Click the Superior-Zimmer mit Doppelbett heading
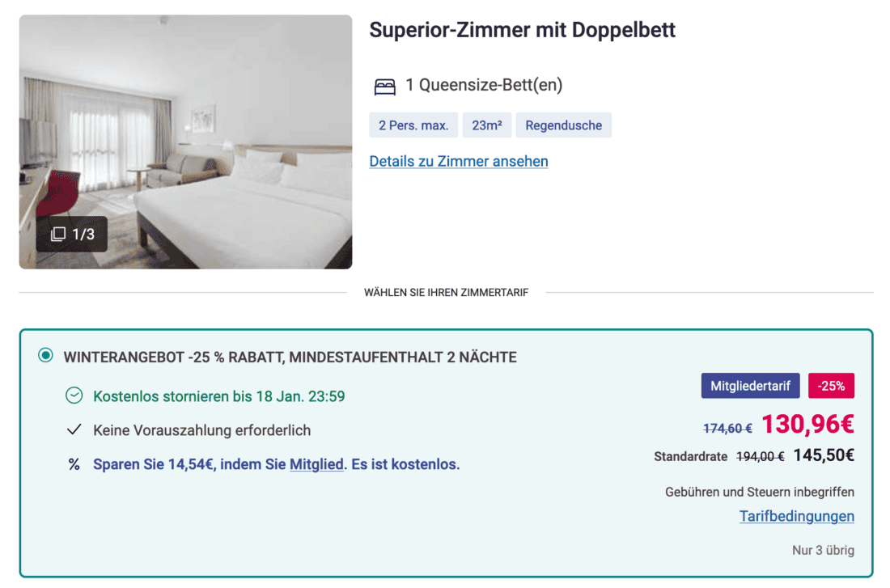Image resolution: width=890 pixels, height=588 pixels. pos(522,31)
